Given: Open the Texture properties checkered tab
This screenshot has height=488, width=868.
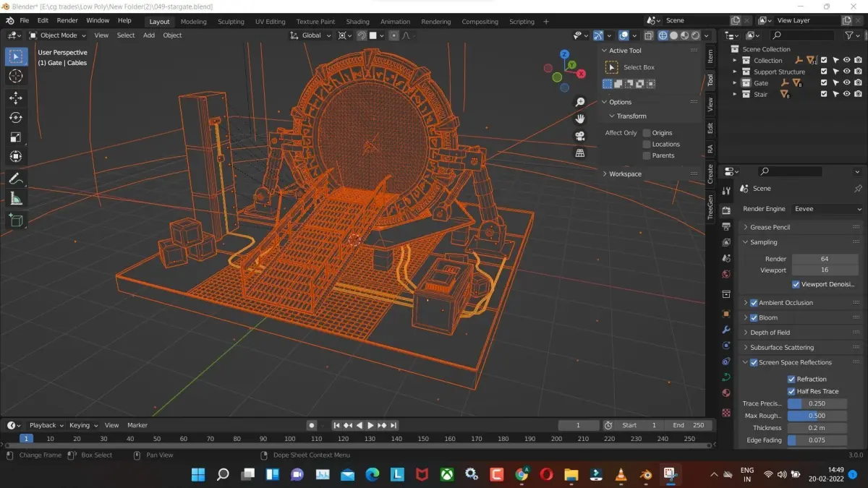Looking at the screenshot, I should [726, 413].
